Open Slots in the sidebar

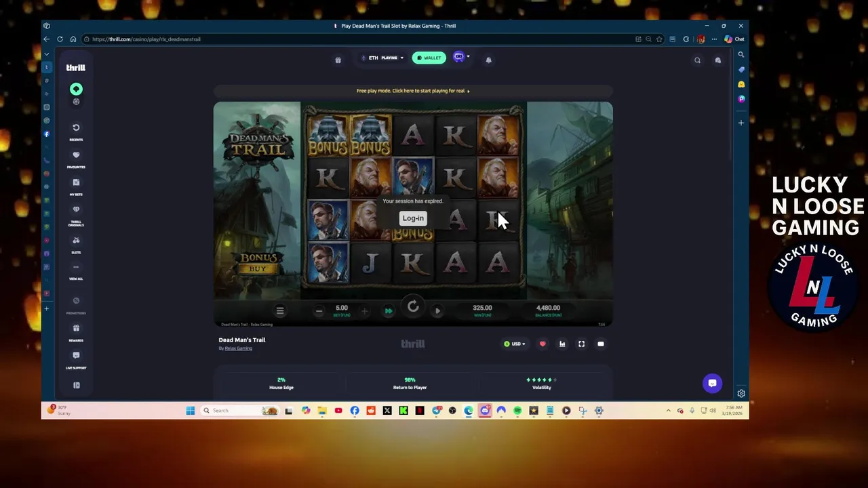[76, 245]
